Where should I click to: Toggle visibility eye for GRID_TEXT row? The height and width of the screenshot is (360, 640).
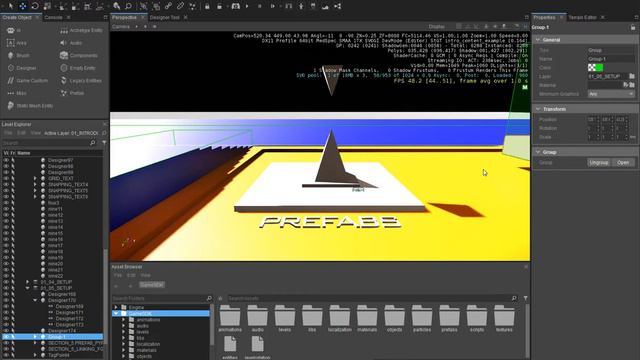(x=6, y=178)
